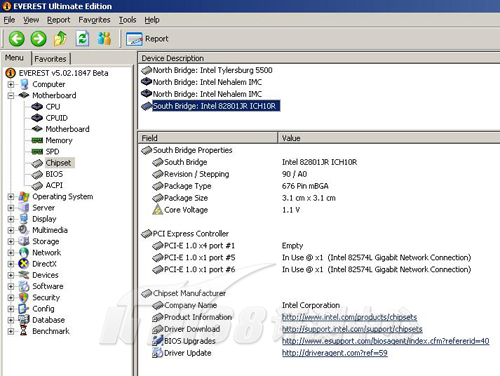Expand the Operating System node
500x376 pixels.
(11, 197)
